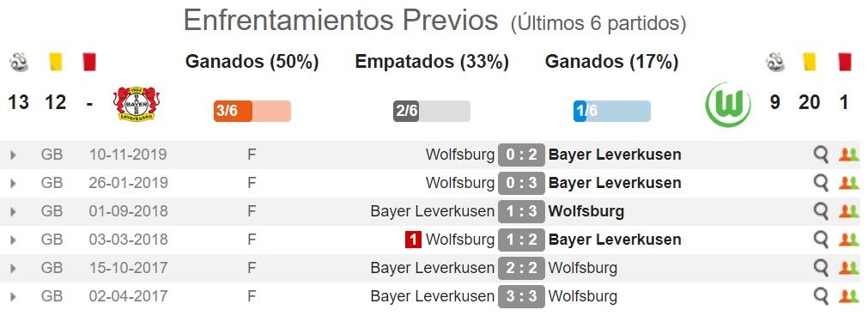Click the orange 3/6 wins progress bar
Image resolution: width=868 pixels, height=316 pixels.
click(x=252, y=112)
